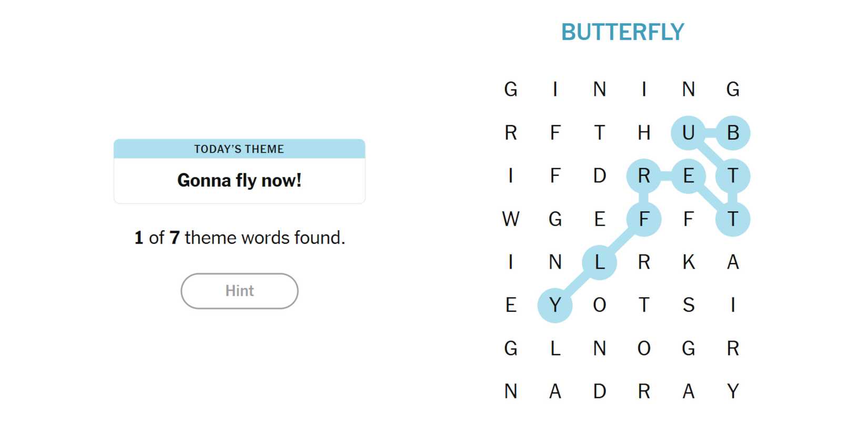Select the Y in the bottom-right corner
This screenshot has height=434, width=868.
pyautogui.click(x=733, y=391)
